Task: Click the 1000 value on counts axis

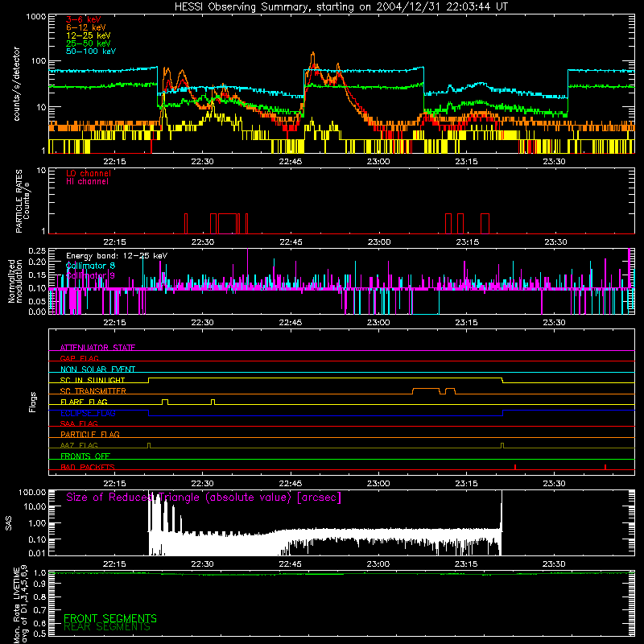Action: coord(36,17)
